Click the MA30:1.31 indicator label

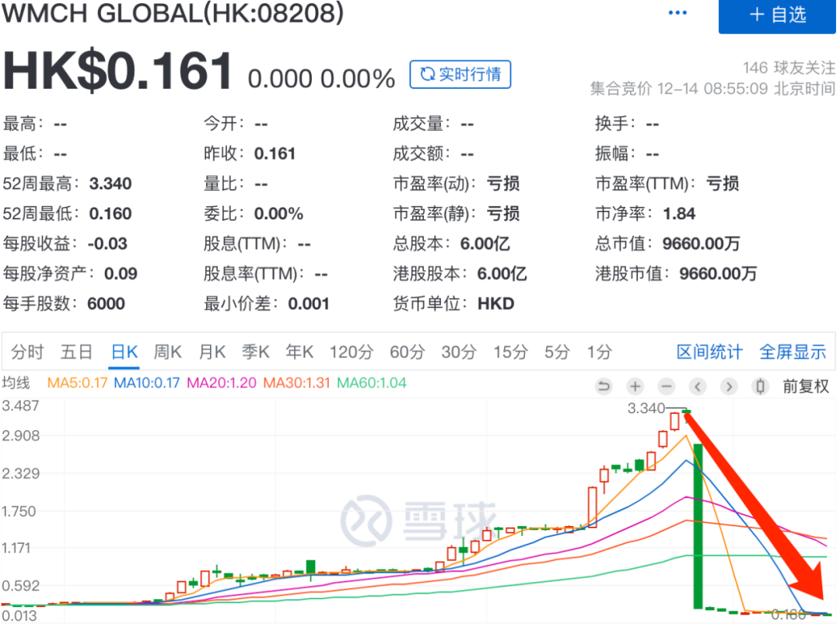tap(296, 384)
